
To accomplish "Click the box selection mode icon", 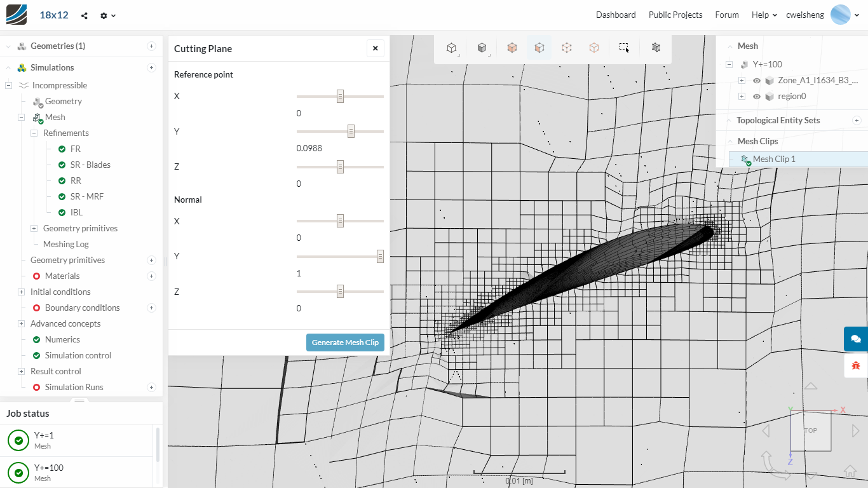I will (x=624, y=48).
